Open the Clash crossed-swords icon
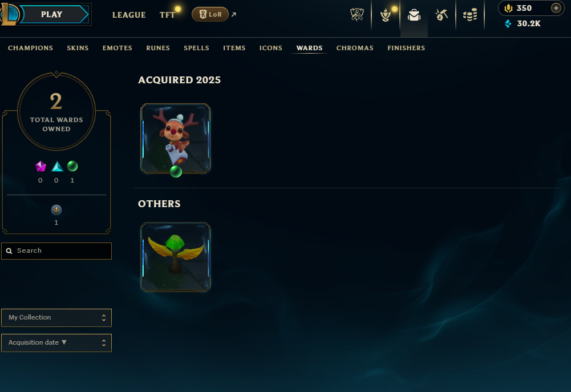 [x=357, y=15]
